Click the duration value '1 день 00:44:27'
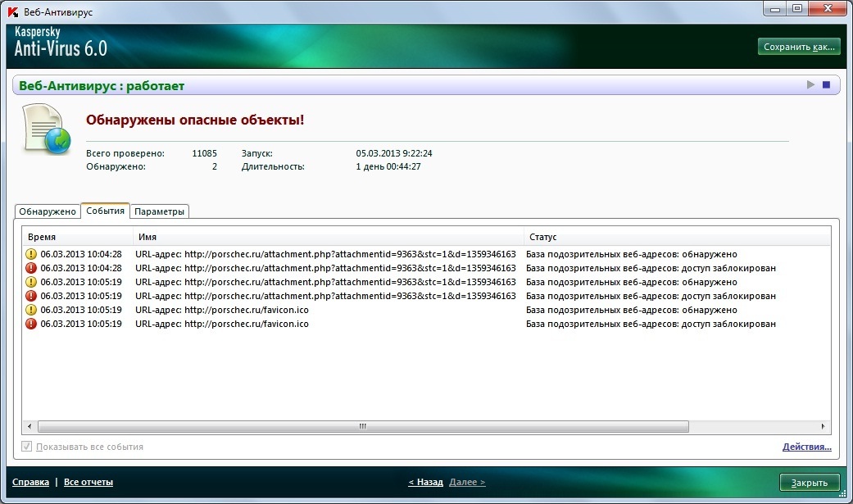 point(388,166)
